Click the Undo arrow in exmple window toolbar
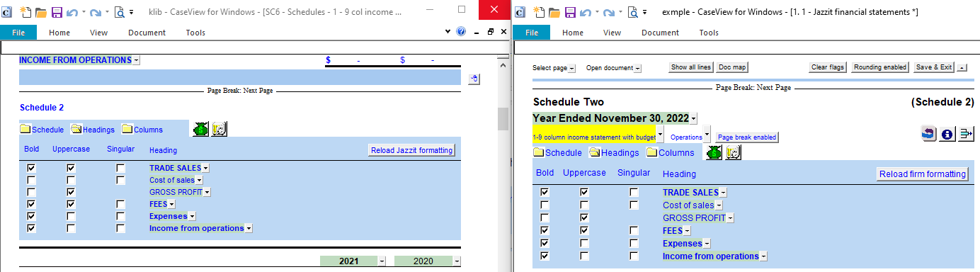This screenshot has height=272, width=980. pos(586,12)
